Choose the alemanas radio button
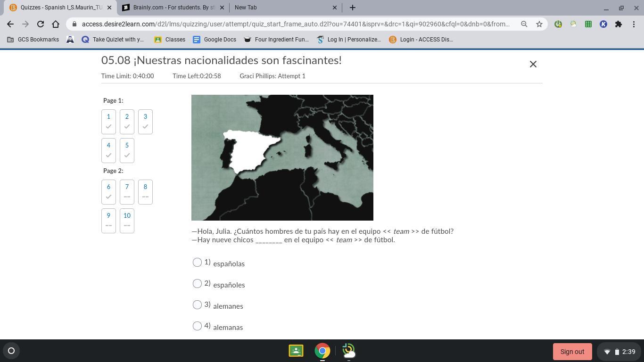Image resolution: width=644 pixels, height=362 pixels. coord(197,326)
